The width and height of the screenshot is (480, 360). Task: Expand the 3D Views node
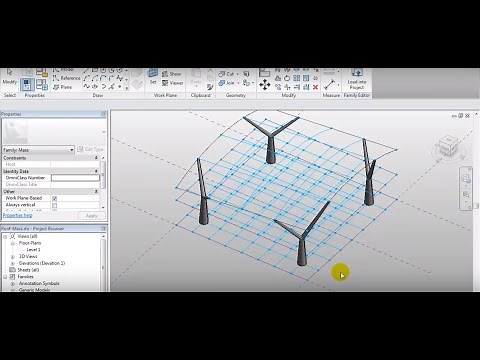pos(13,257)
